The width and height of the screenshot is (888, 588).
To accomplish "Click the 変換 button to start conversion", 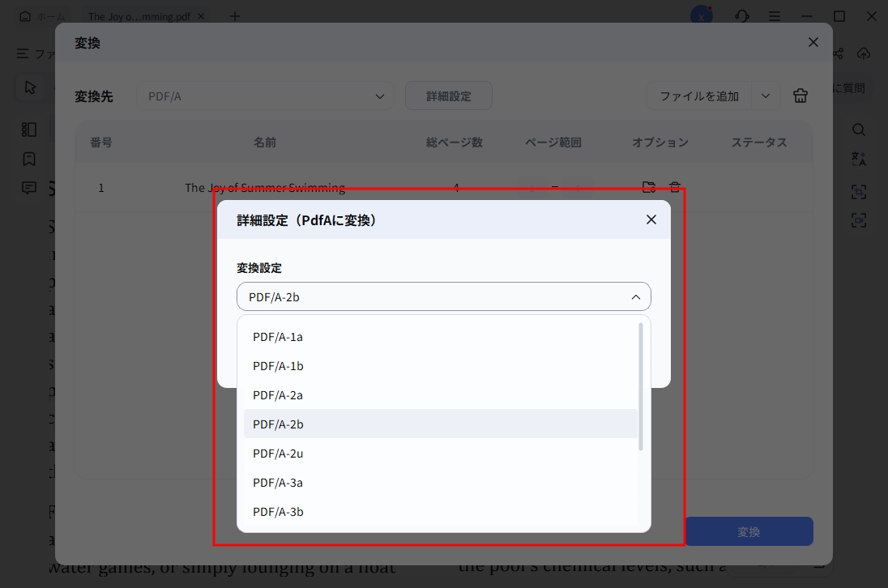I will tap(749, 531).
